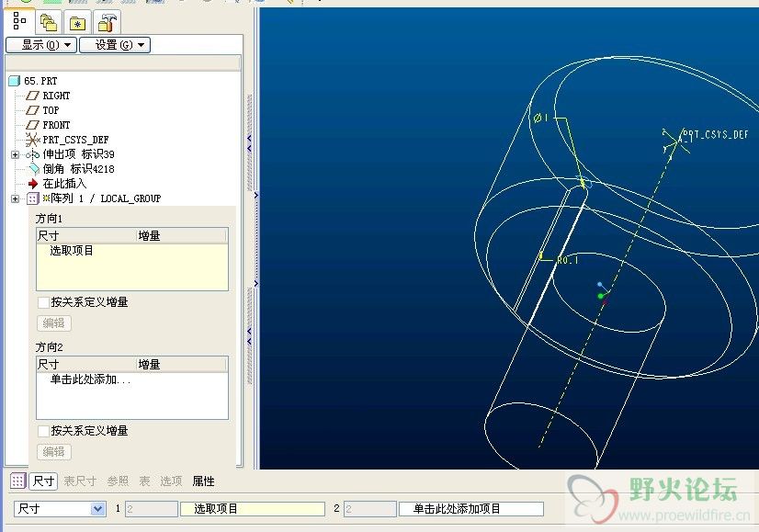Click the RIGHT plane icon

coord(32,96)
